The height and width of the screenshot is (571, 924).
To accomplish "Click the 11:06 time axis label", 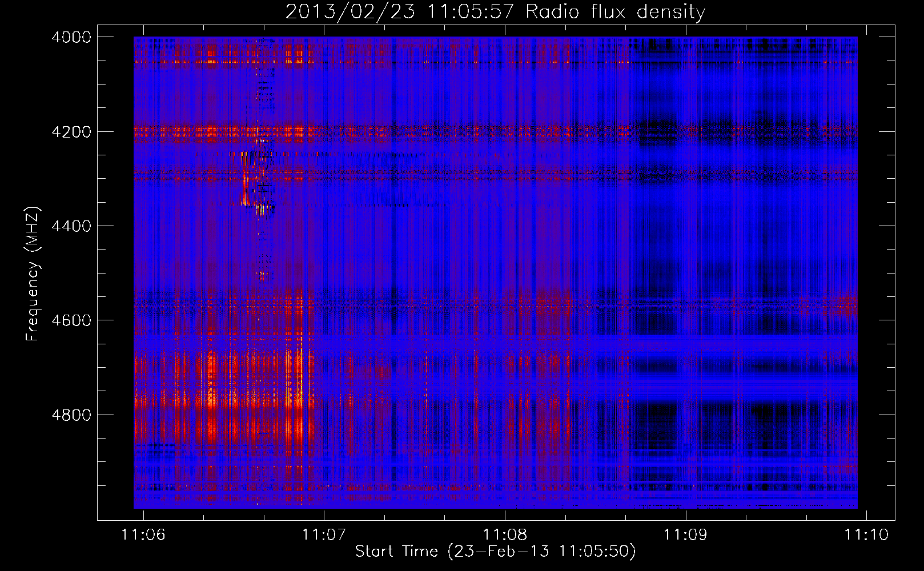I will pos(143,534).
